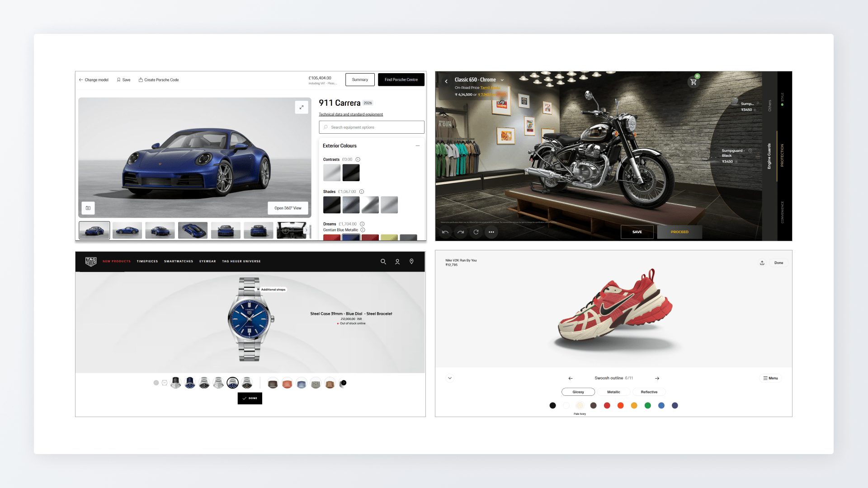Collapse the Nike customizer panel chevron
868x488 pixels.
(450, 378)
